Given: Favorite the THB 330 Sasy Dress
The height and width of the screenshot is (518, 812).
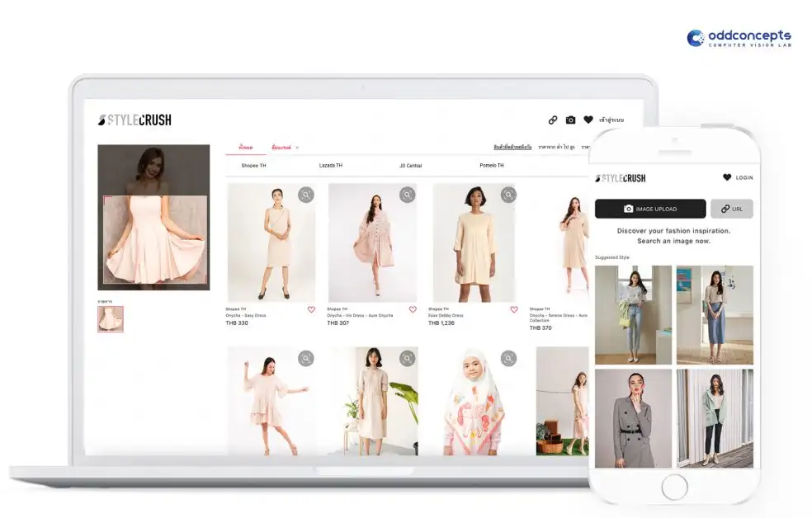Looking at the screenshot, I should [x=311, y=310].
